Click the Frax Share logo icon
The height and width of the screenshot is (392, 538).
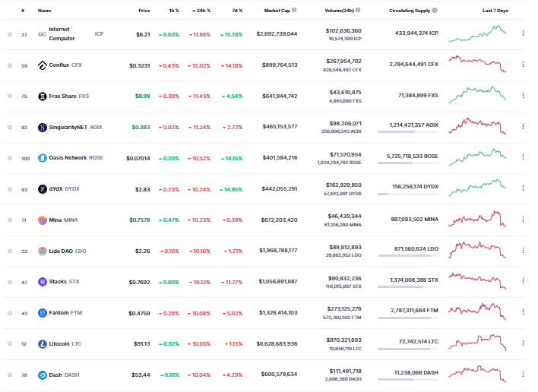click(x=43, y=96)
